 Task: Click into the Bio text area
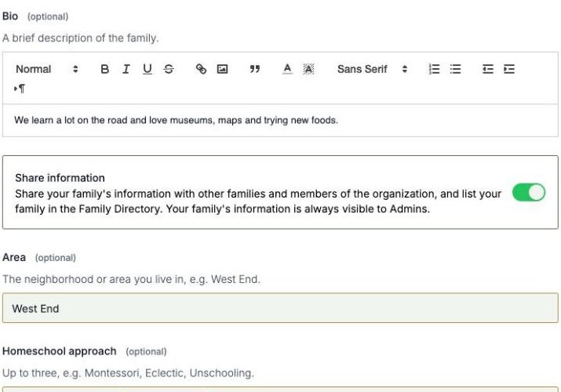280,121
